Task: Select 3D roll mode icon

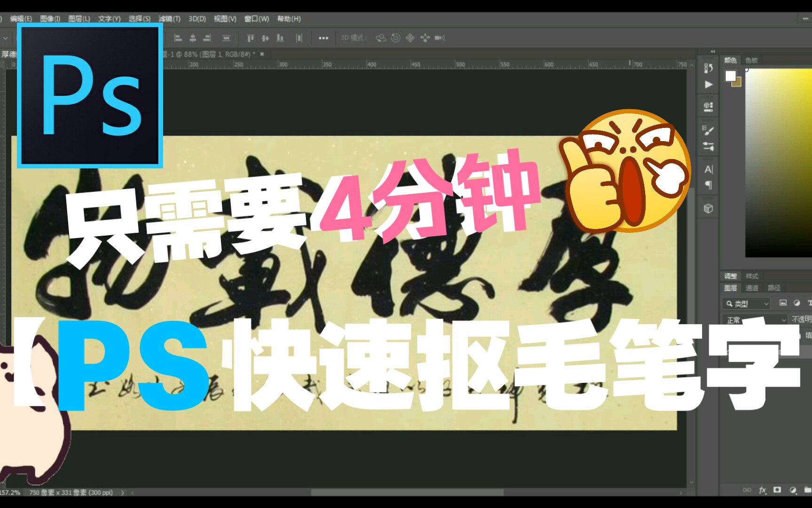Action: tap(396, 38)
